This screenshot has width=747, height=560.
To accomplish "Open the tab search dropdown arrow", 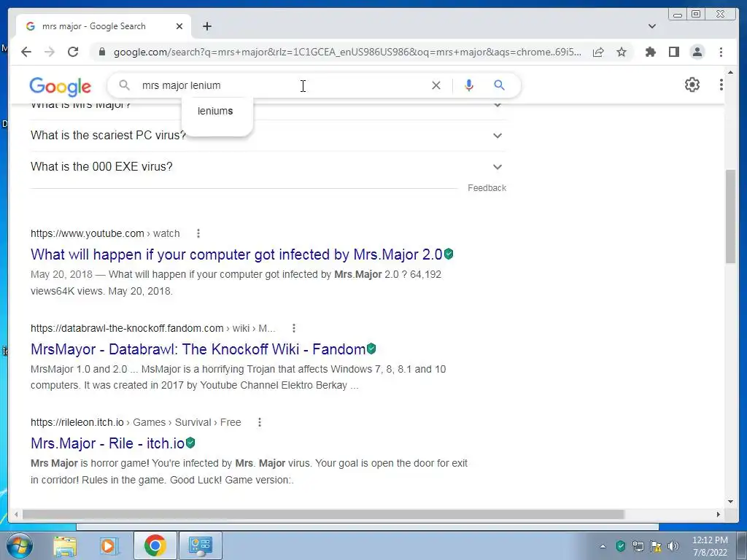I will click(652, 26).
